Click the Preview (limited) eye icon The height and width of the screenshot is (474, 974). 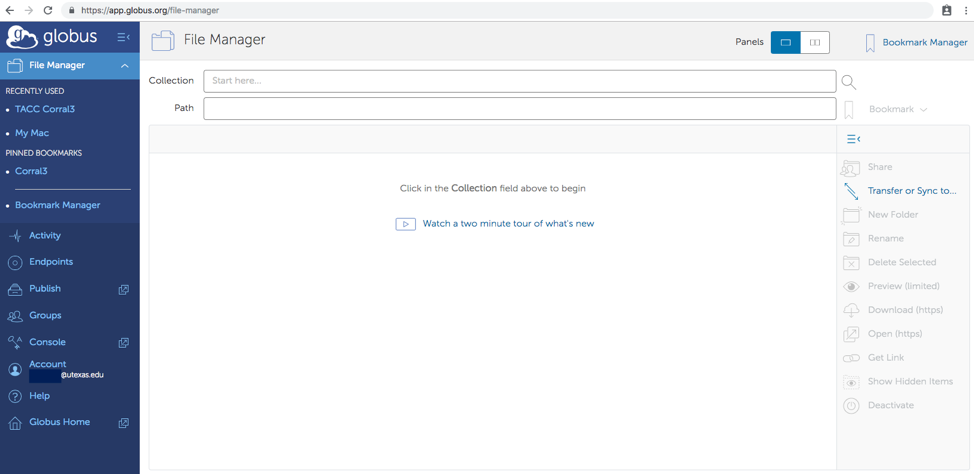point(851,286)
